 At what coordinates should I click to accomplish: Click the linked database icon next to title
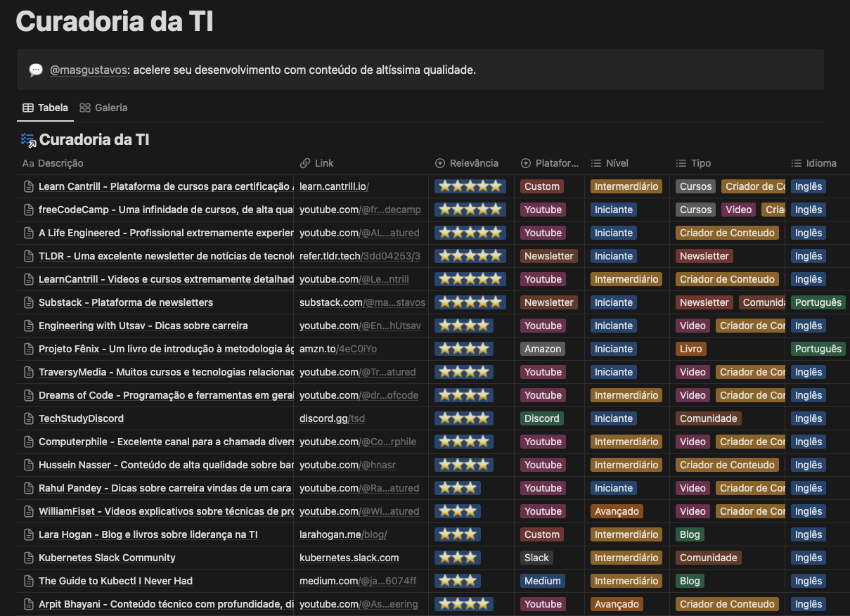pyautogui.click(x=28, y=140)
